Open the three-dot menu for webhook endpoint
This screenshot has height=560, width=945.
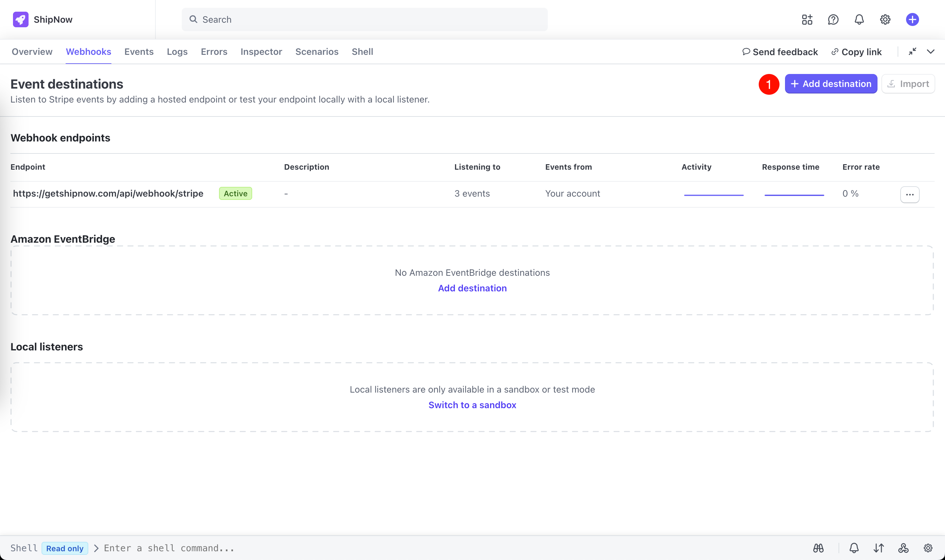point(910,194)
